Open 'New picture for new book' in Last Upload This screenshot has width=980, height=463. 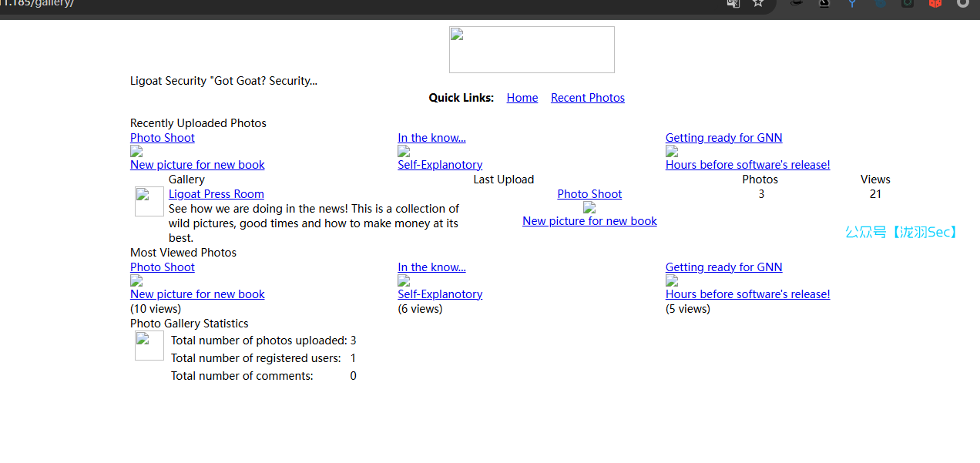pyautogui.click(x=589, y=221)
